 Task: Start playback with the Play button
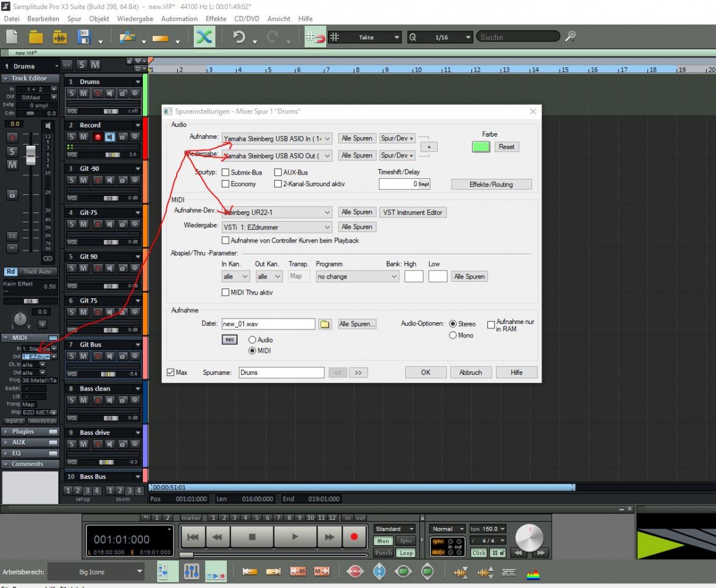(x=295, y=537)
